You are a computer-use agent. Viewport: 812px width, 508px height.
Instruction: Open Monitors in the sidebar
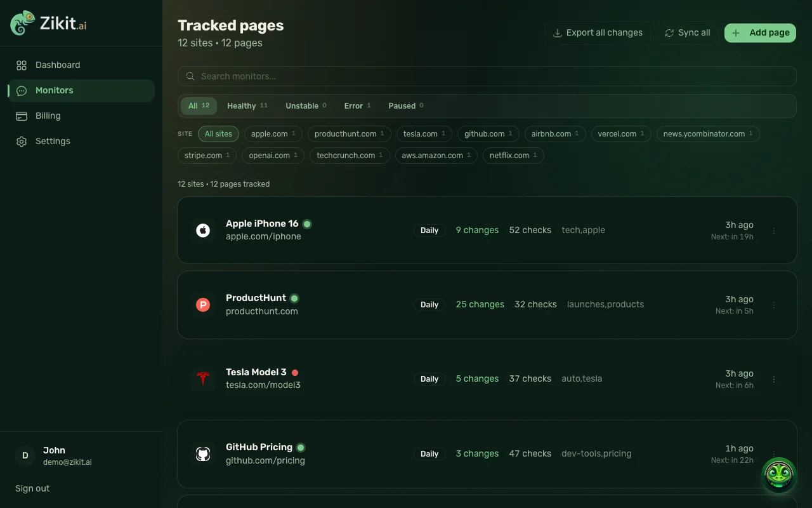pyautogui.click(x=81, y=91)
